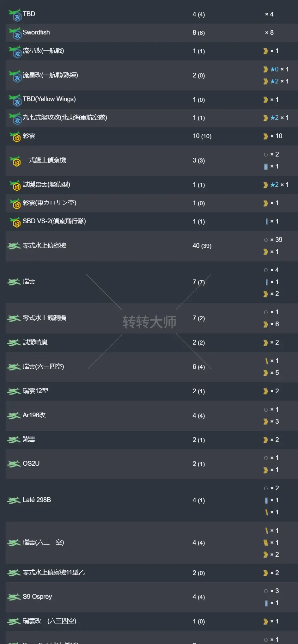298x644 pixels.
Task: Click the × 39 quantity for 零式水上偵察機
Action: 276,240
